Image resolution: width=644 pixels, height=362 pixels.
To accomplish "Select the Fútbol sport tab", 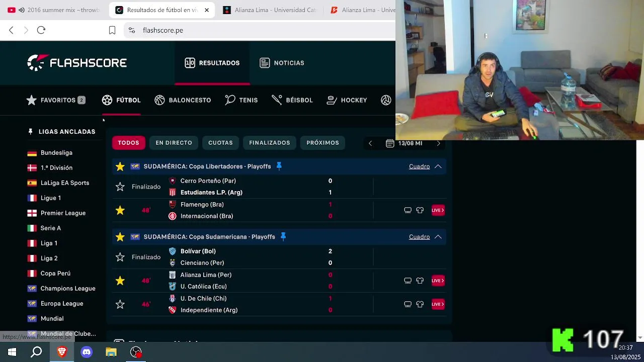I will (121, 100).
